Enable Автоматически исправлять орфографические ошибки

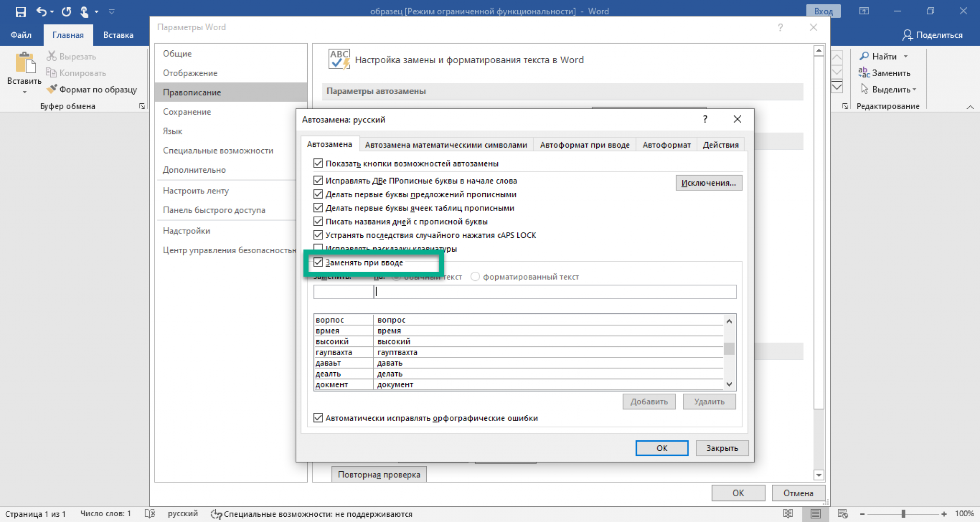(x=317, y=418)
